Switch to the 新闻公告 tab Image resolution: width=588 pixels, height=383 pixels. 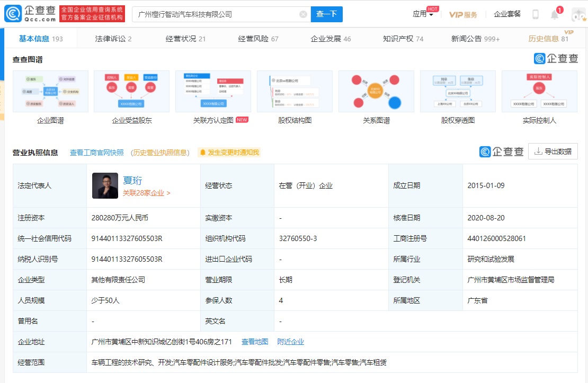[476, 39]
